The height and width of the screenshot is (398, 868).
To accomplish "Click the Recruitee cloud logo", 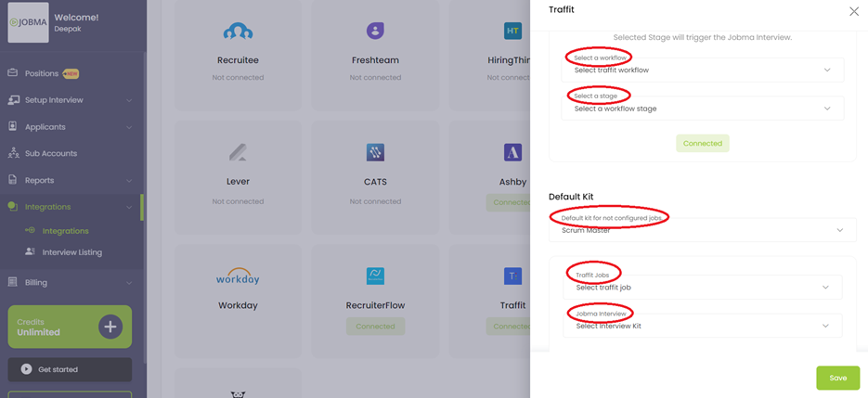I will tap(238, 32).
